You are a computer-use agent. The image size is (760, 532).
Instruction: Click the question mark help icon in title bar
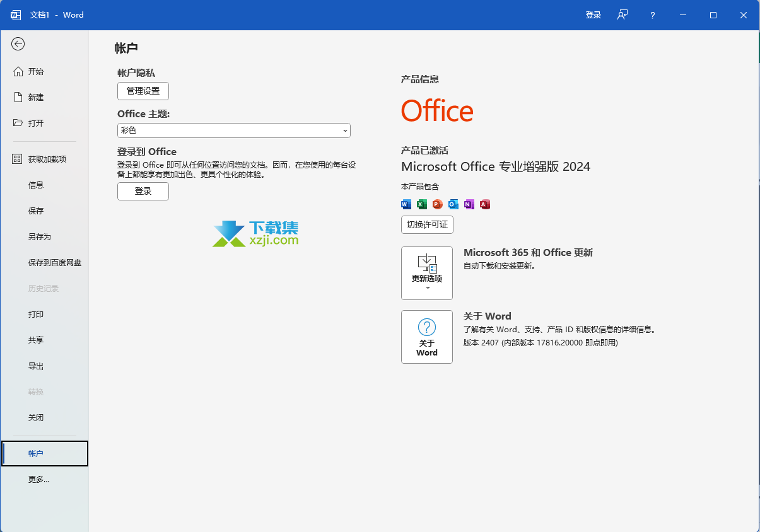653,15
